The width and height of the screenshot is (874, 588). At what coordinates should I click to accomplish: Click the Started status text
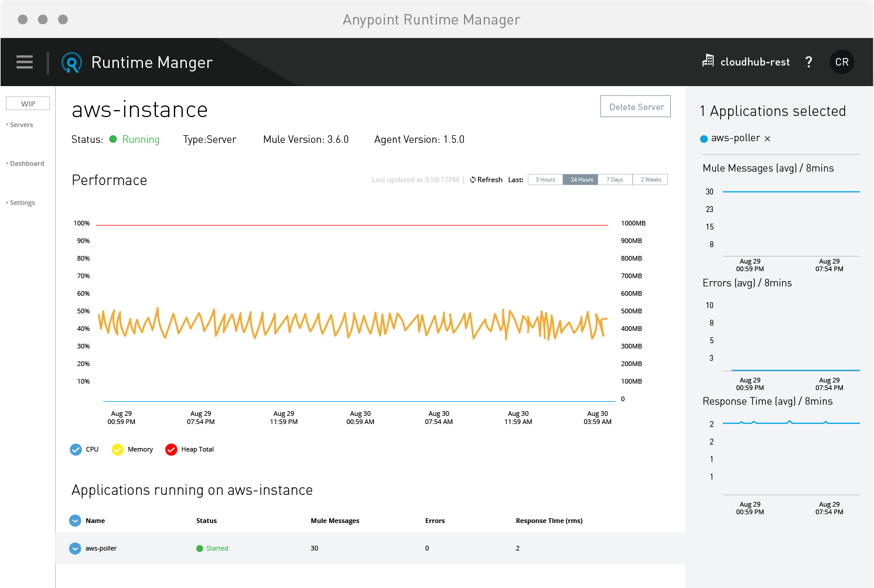[x=217, y=549]
